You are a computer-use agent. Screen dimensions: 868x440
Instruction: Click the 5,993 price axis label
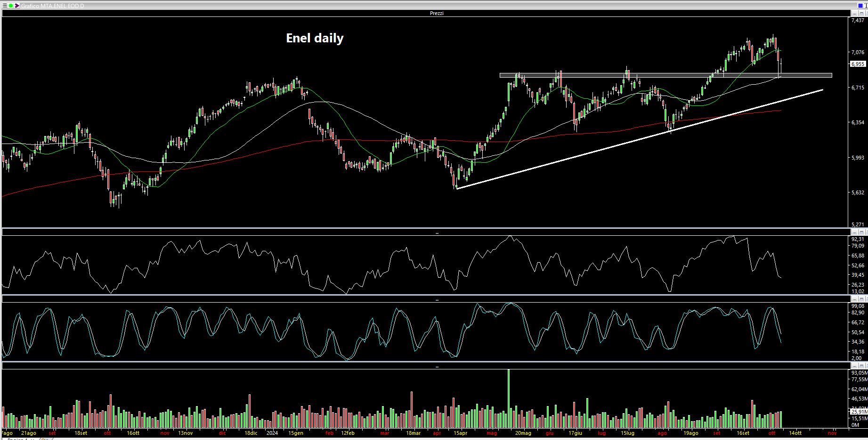click(858, 158)
